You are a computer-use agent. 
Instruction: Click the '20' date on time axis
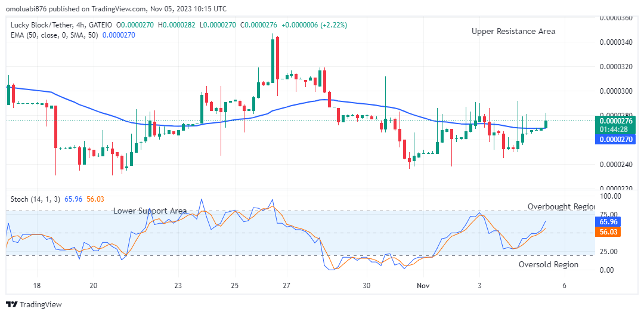(x=94, y=286)
